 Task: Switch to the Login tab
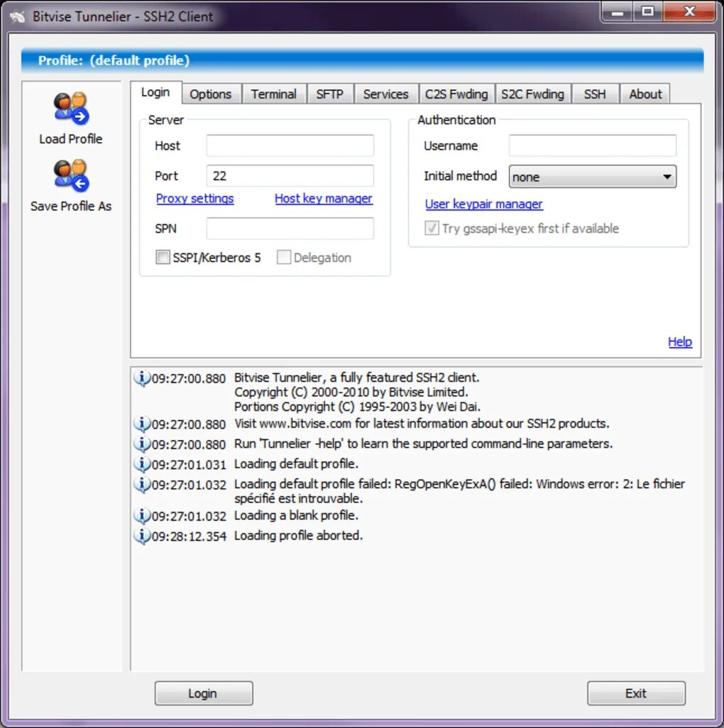155,92
